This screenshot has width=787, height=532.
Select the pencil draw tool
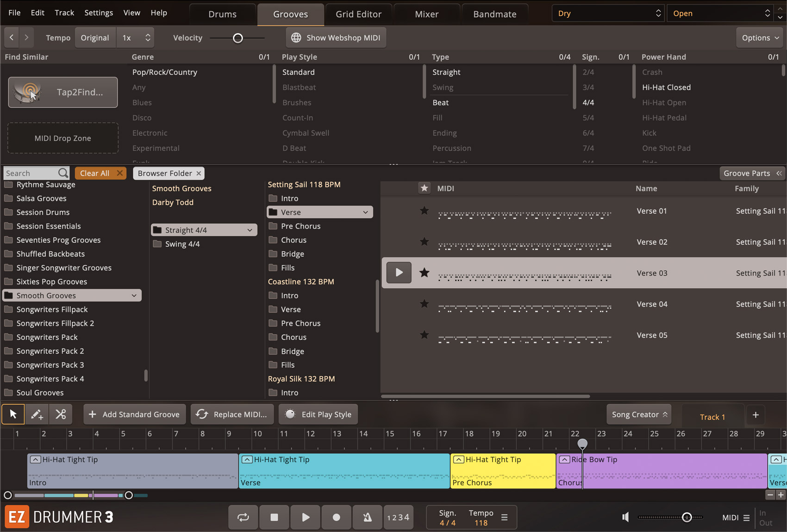click(x=37, y=414)
